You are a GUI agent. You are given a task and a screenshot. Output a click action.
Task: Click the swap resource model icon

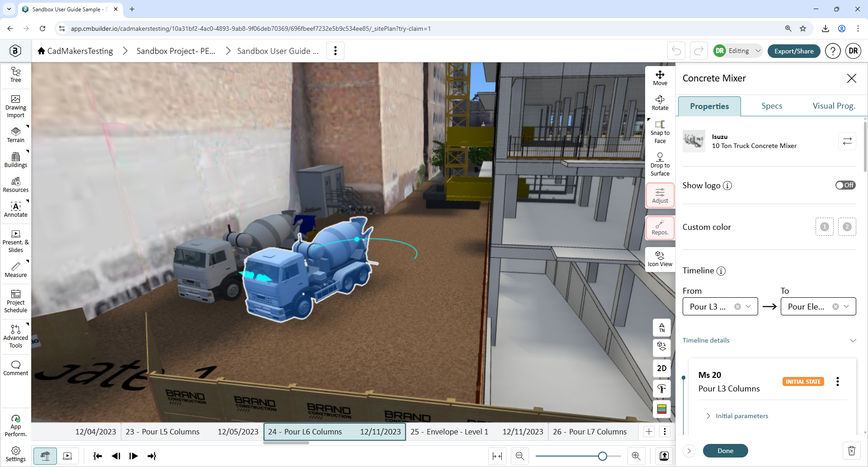[847, 141]
